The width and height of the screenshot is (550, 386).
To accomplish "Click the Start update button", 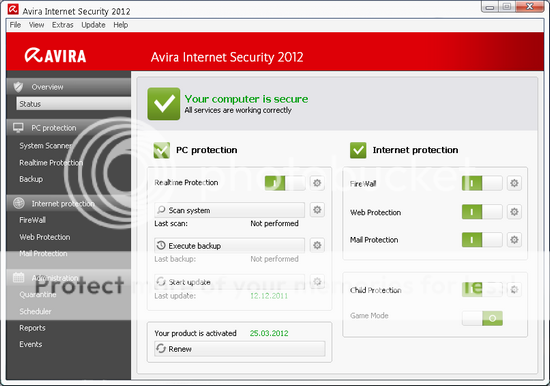I will tap(229, 282).
